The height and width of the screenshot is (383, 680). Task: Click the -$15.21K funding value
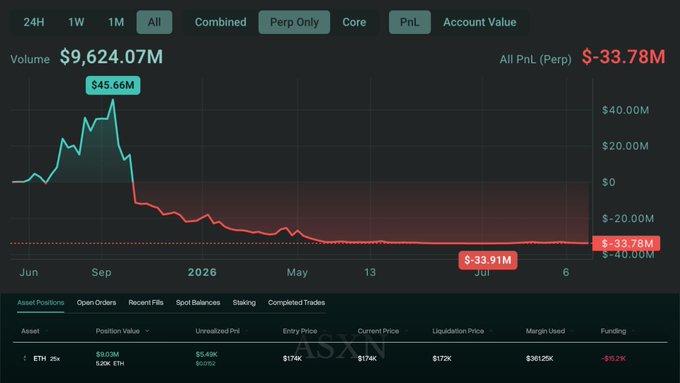click(x=613, y=358)
